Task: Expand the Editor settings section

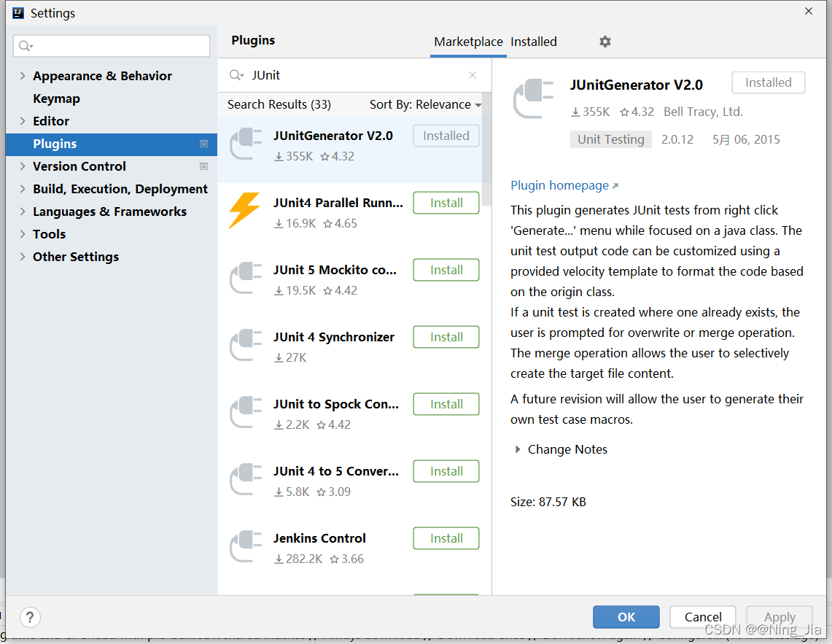Action: (23, 121)
